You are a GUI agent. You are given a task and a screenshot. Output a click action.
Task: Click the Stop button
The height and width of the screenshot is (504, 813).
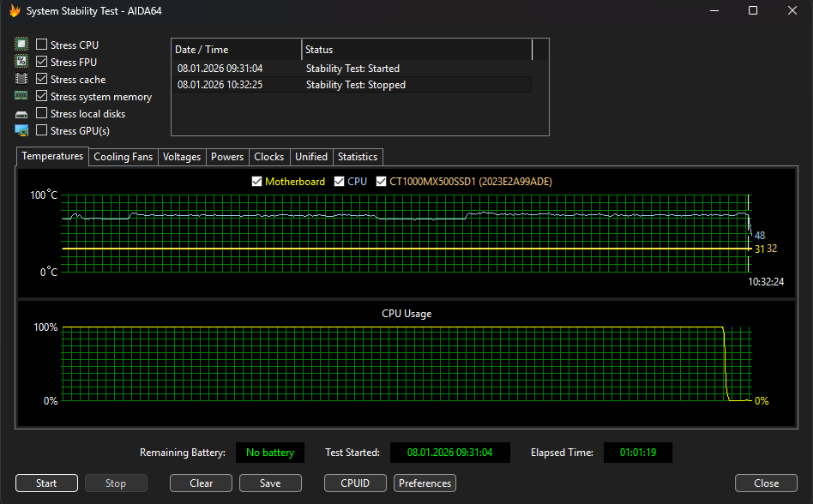[116, 483]
